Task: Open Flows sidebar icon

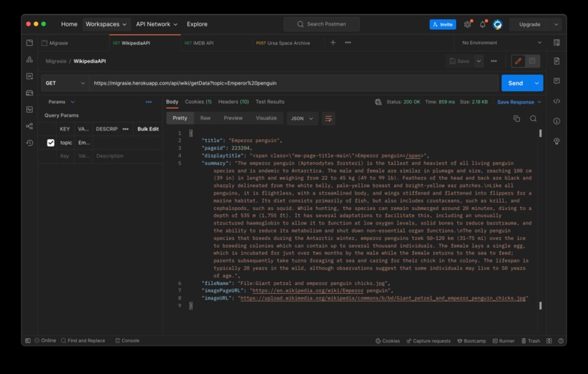Action: click(30, 126)
